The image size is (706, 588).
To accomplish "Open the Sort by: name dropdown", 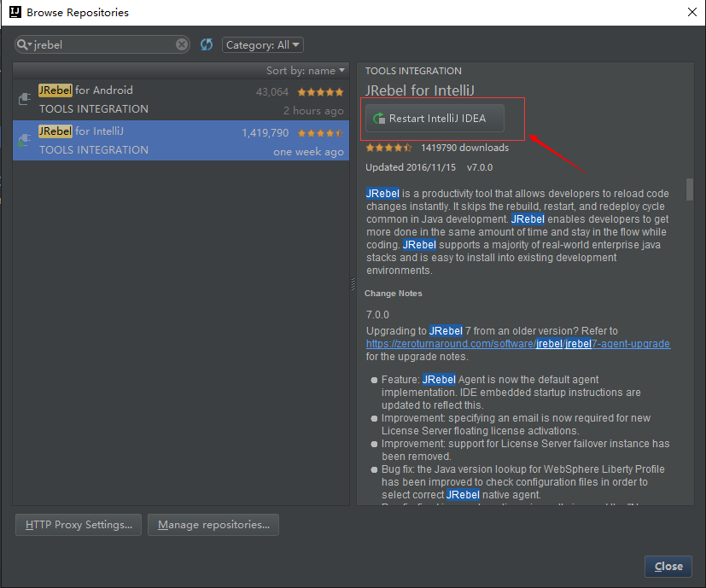I will [306, 71].
